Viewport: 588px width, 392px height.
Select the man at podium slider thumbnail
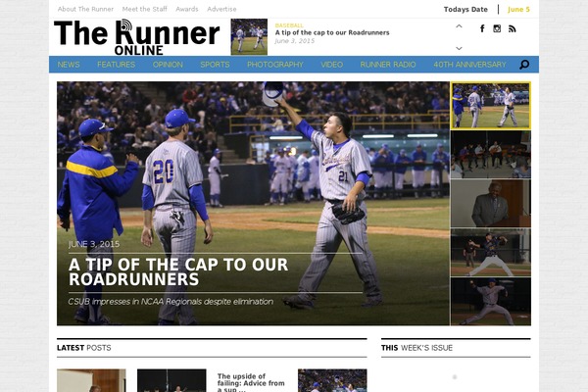(x=491, y=203)
